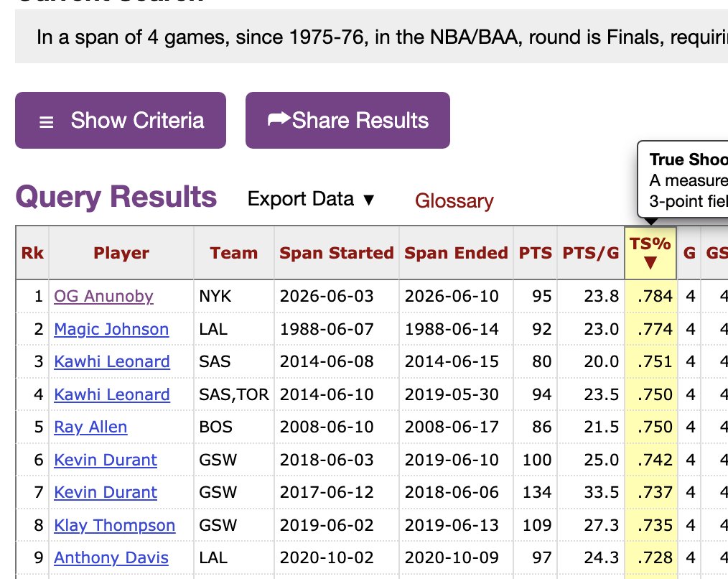Open the Glossary link
This screenshot has height=579, width=728.
454,200
